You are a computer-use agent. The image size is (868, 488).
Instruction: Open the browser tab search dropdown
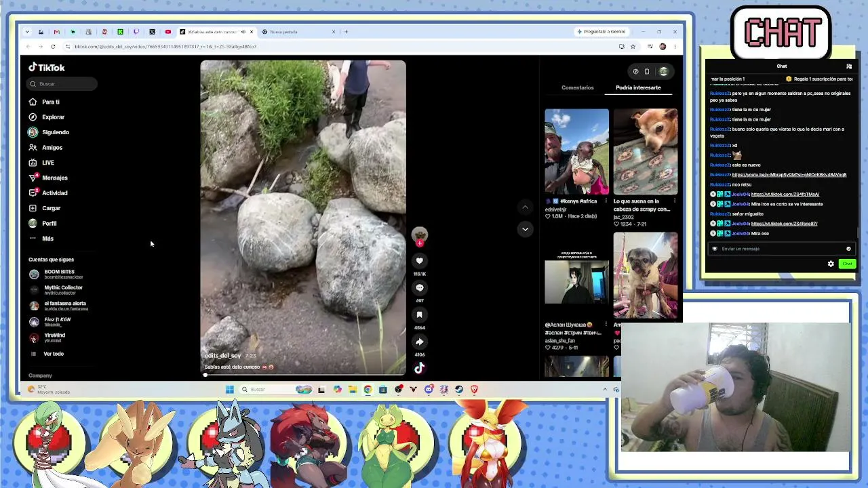tap(27, 32)
